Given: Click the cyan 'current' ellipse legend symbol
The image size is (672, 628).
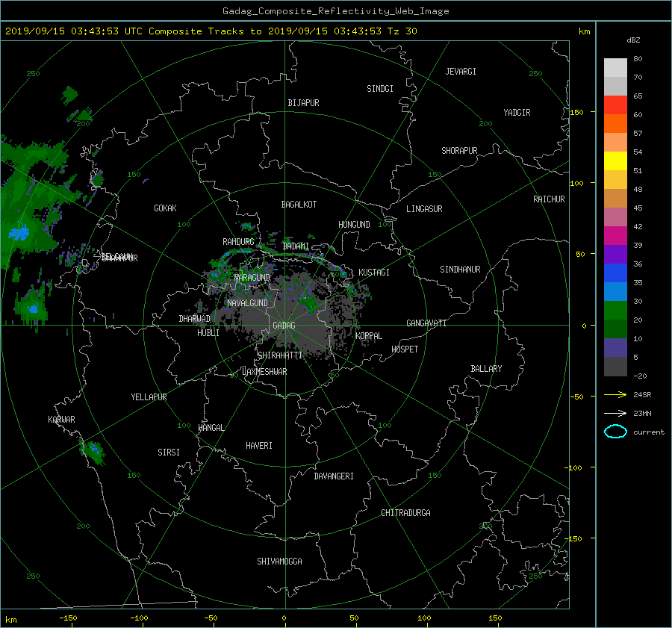Looking at the screenshot, I should tap(615, 432).
